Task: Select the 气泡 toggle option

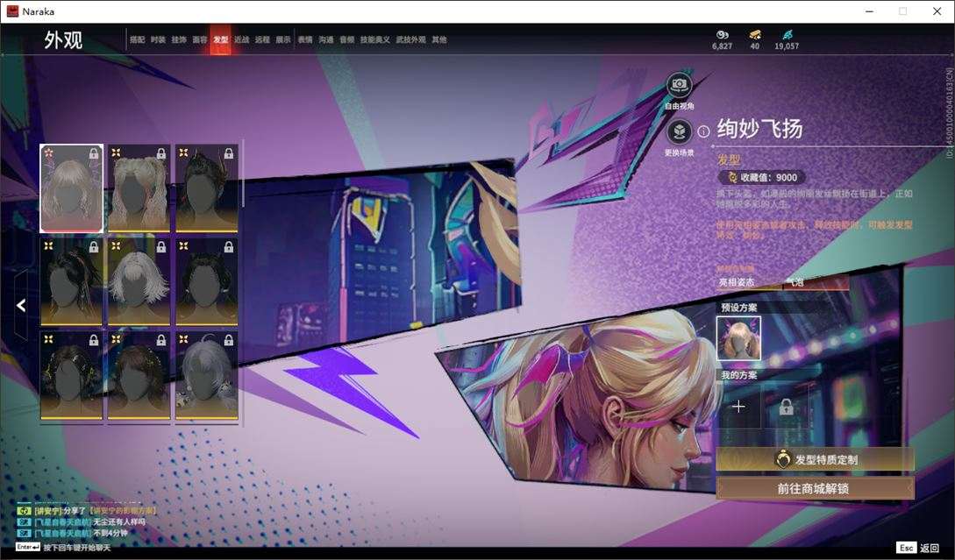Action: click(795, 282)
